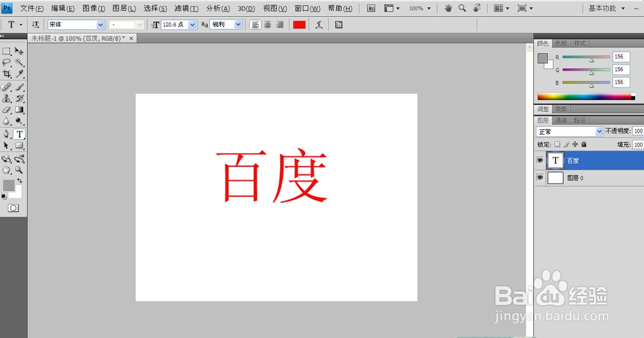644x338 pixels.
Task: Select the Rectangle shape tool
Action: 19,146
